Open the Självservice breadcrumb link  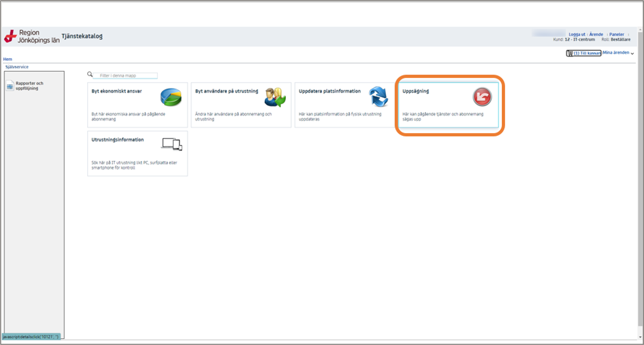click(17, 67)
